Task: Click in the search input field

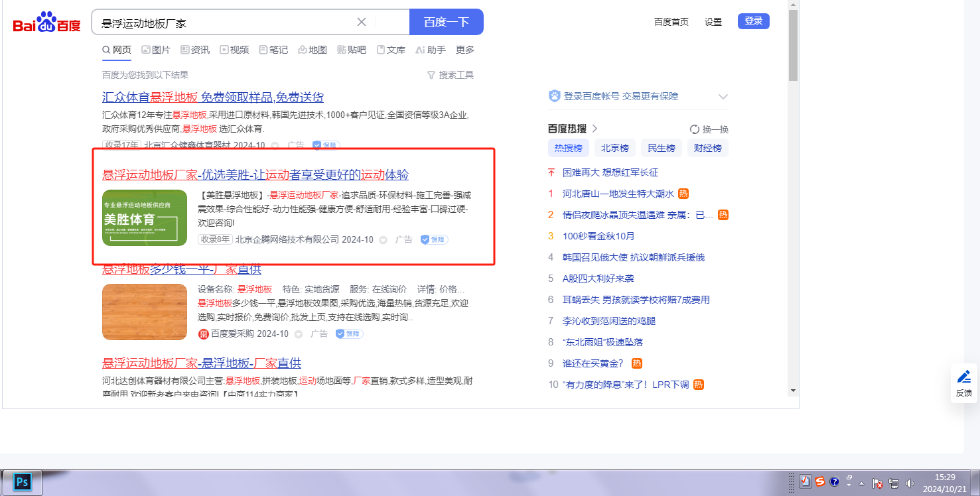Action: [x=226, y=23]
